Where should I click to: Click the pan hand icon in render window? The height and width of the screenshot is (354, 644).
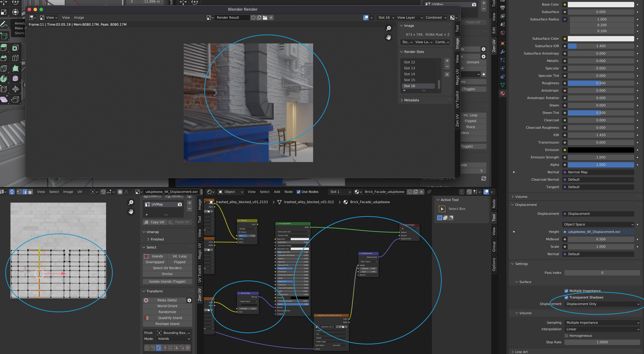click(388, 37)
